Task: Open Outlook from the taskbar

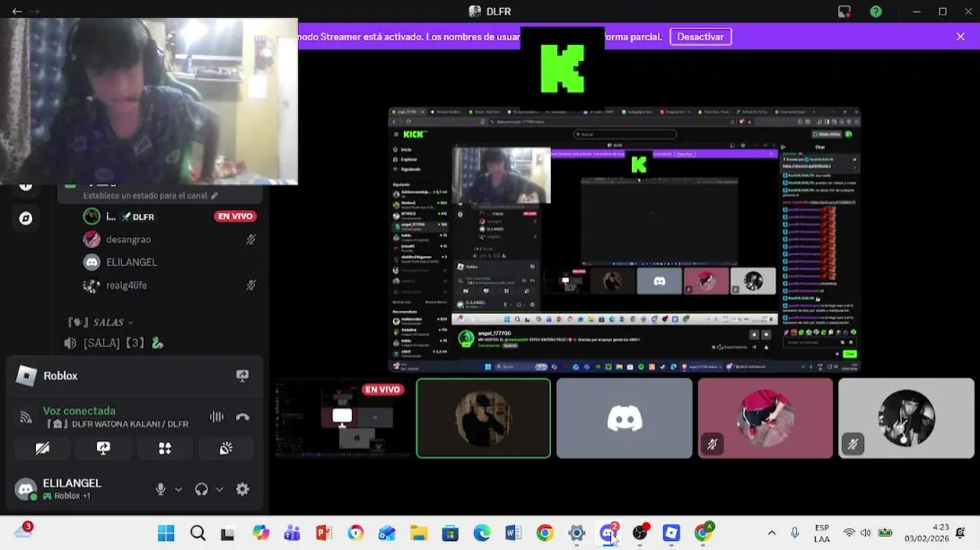Action: pyautogui.click(x=387, y=533)
